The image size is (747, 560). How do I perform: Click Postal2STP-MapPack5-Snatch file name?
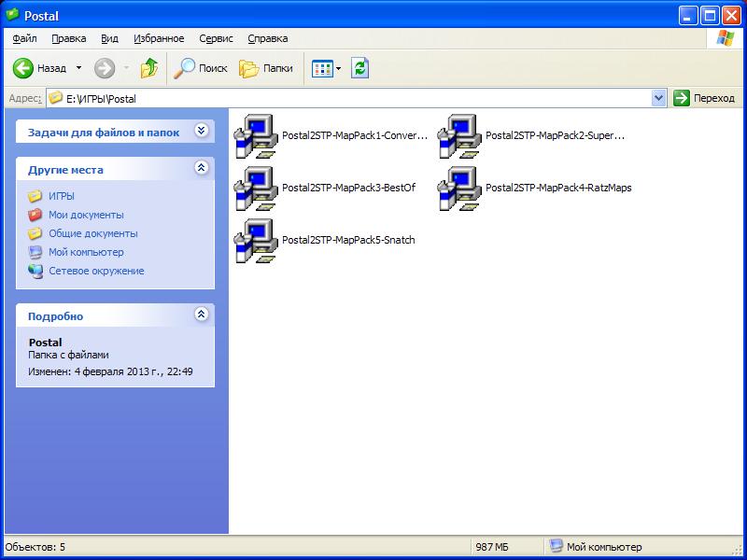348,240
